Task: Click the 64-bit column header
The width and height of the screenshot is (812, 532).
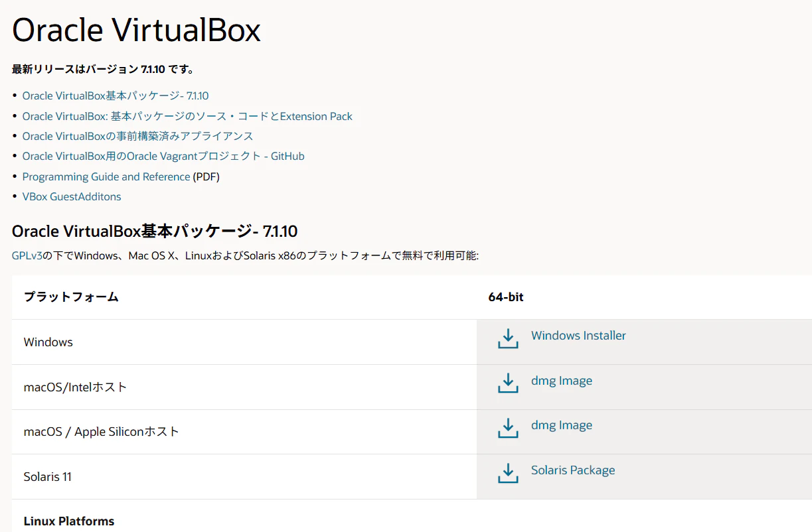Action: [506, 297]
